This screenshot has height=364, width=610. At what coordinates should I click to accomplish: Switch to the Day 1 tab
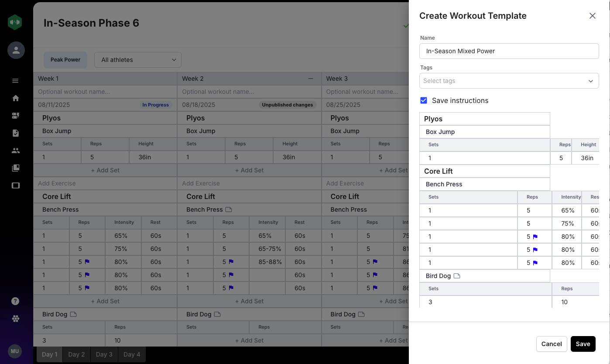(50, 354)
